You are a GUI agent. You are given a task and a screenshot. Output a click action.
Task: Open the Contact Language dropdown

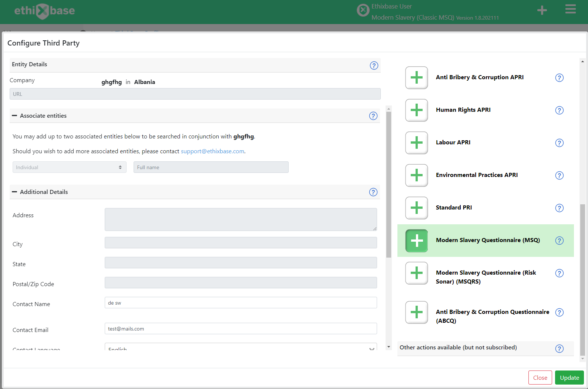point(241,347)
